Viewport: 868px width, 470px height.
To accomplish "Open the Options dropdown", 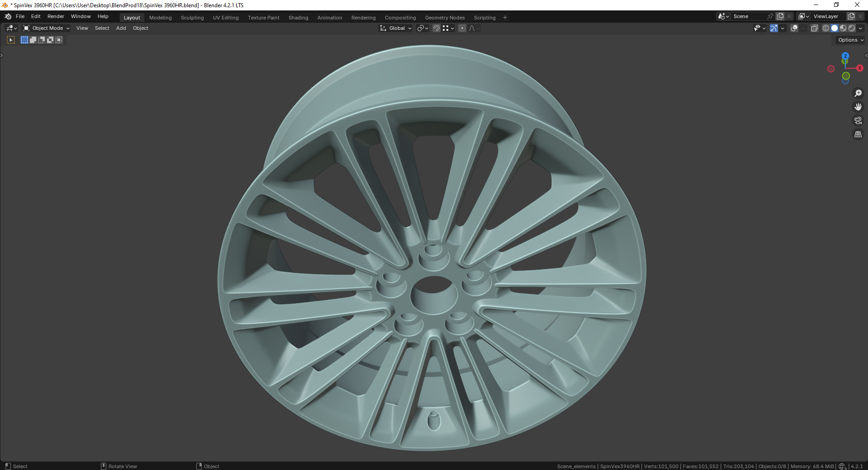I will pyautogui.click(x=850, y=40).
